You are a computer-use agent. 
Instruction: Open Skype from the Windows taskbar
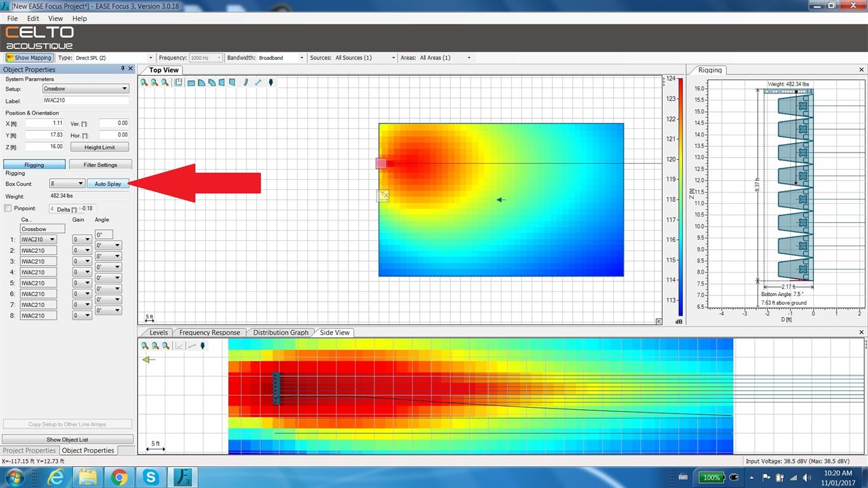pos(151,477)
